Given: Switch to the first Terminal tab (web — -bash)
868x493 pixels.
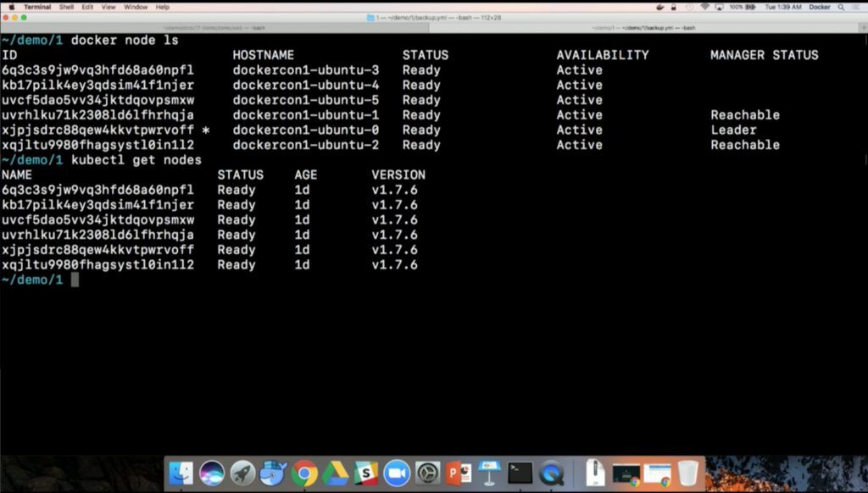Looking at the screenshot, I should point(214,28).
